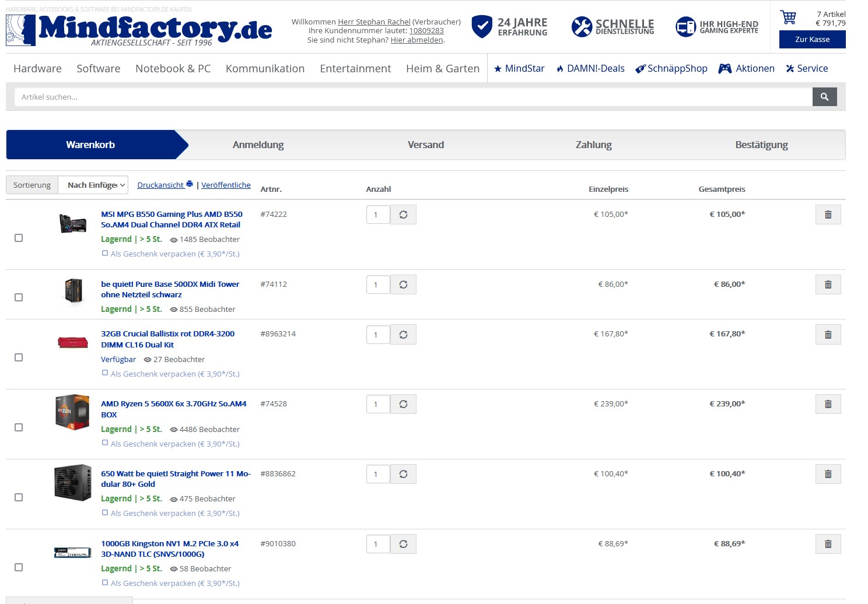Select the Crucial Ballistix row checkbox
The width and height of the screenshot is (868, 604).
coord(19,357)
